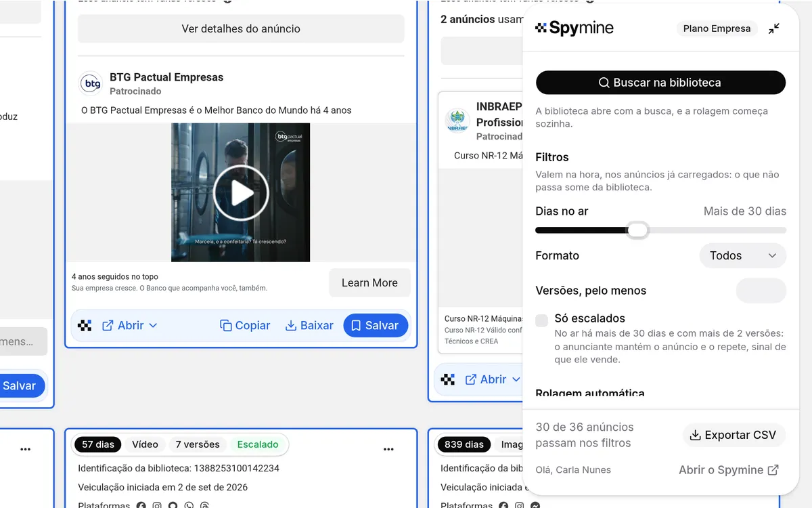Viewport: 812px width, 508px height.
Task: Download the BTG ad with Baixar
Action: point(309,326)
